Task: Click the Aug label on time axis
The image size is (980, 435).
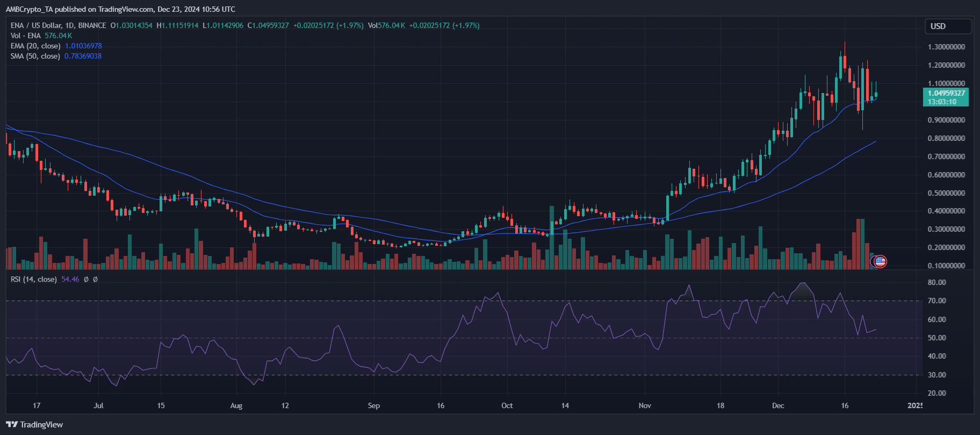Action: coord(236,405)
